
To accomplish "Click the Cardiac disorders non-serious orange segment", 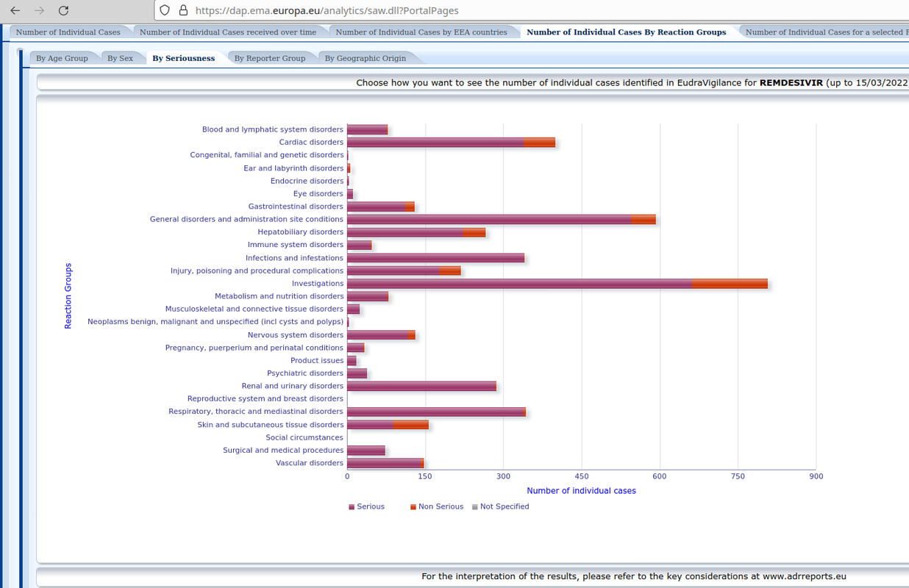I will point(539,143).
